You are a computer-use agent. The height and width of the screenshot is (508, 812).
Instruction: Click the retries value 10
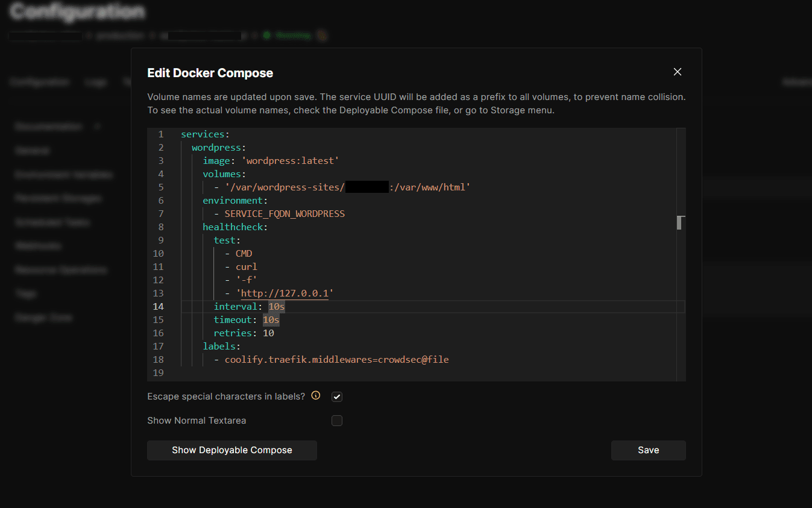click(268, 333)
